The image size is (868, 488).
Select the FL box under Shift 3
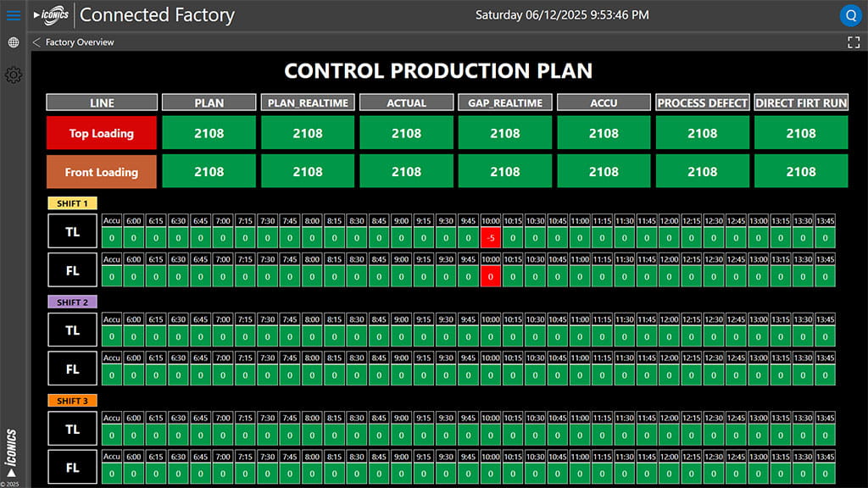(x=73, y=467)
